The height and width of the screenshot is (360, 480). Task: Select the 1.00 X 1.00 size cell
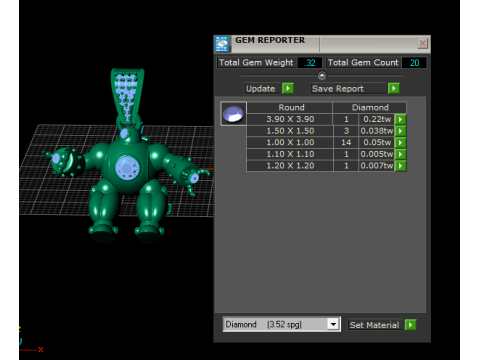coord(290,143)
